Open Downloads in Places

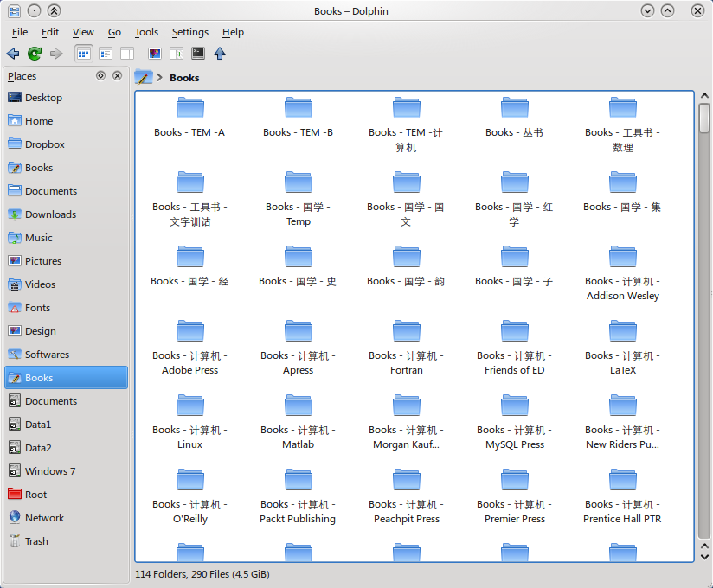(x=66, y=214)
